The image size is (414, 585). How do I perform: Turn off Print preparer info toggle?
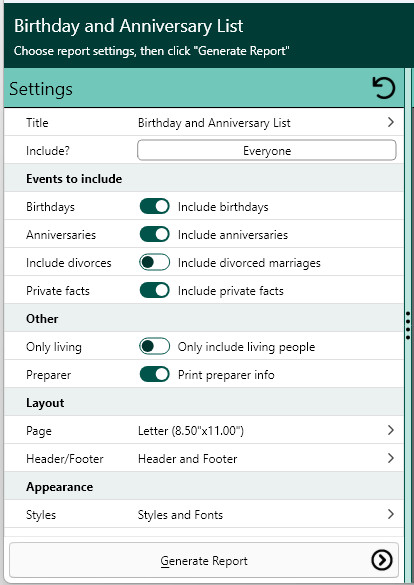154,374
